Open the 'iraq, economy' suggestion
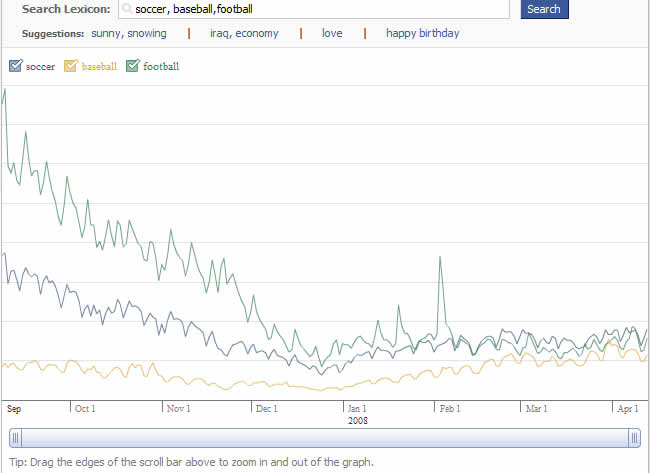Screen dimensions: 655x473 243,33
